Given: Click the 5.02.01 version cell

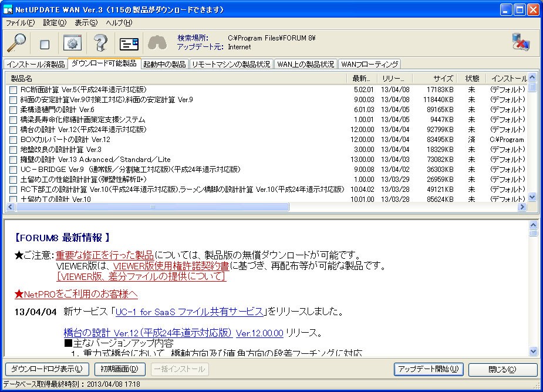Looking at the screenshot, I should tap(363, 90).
